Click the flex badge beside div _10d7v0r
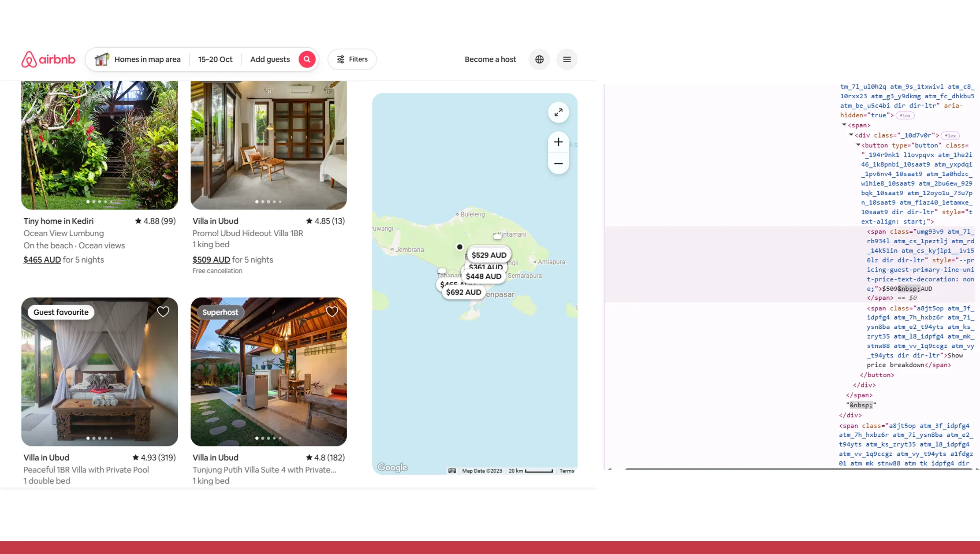The height and width of the screenshot is (554, 980). coord(950,136)
